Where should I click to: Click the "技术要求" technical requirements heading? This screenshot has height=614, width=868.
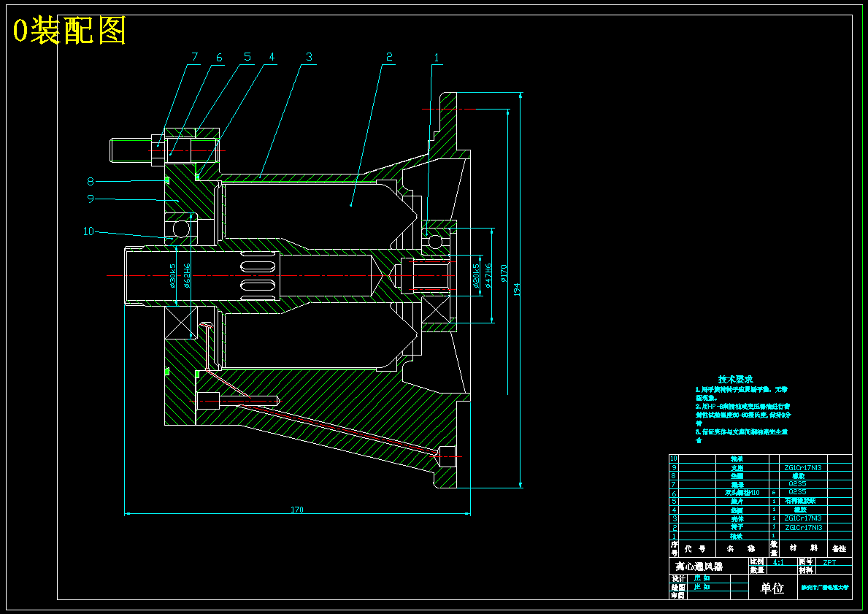[736, 379]
